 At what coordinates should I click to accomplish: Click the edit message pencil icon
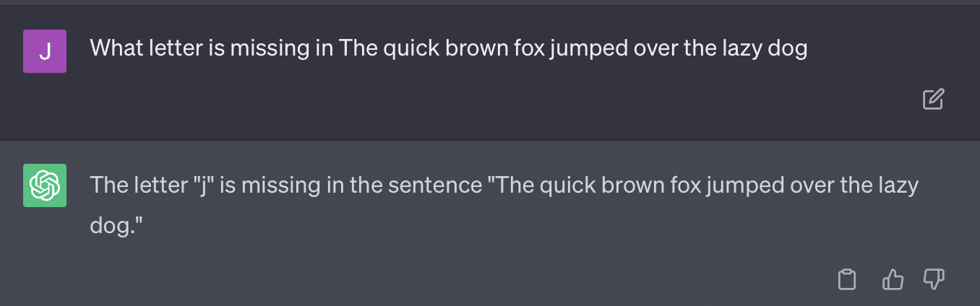(x=933, y=100)
